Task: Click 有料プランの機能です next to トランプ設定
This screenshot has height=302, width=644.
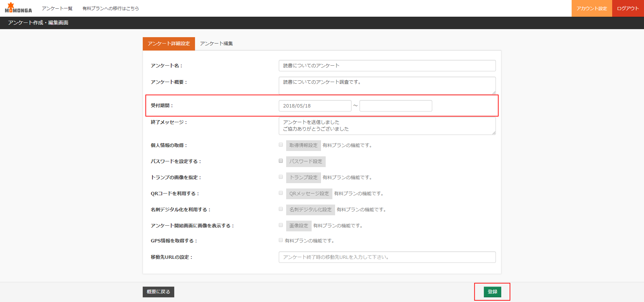Action: 347,177
